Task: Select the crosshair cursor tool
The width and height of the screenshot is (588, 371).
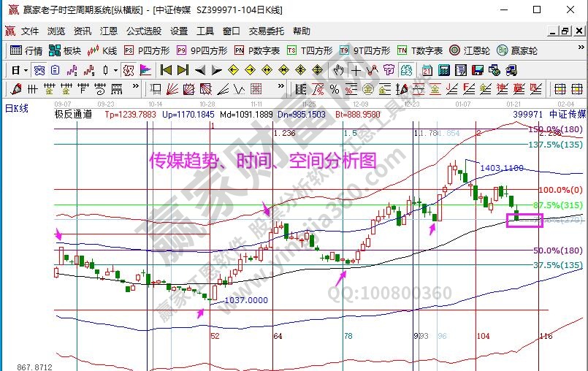Action: click(356, 70)
